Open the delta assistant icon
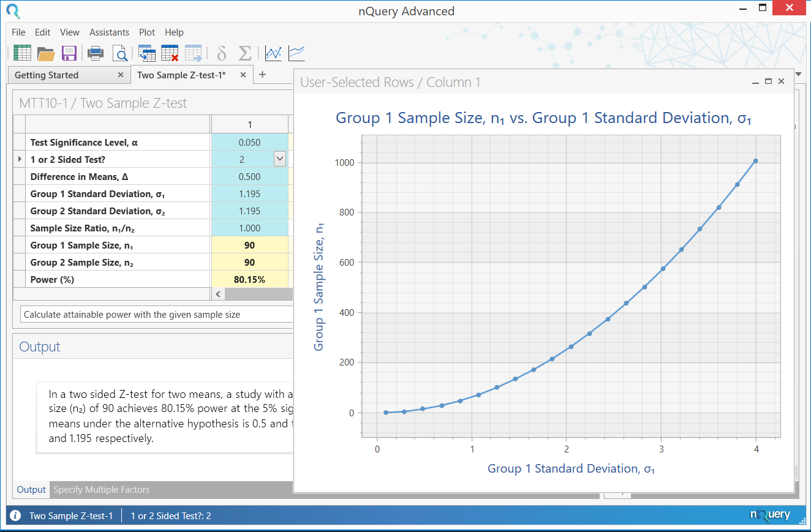 click(x=221, y=53)
